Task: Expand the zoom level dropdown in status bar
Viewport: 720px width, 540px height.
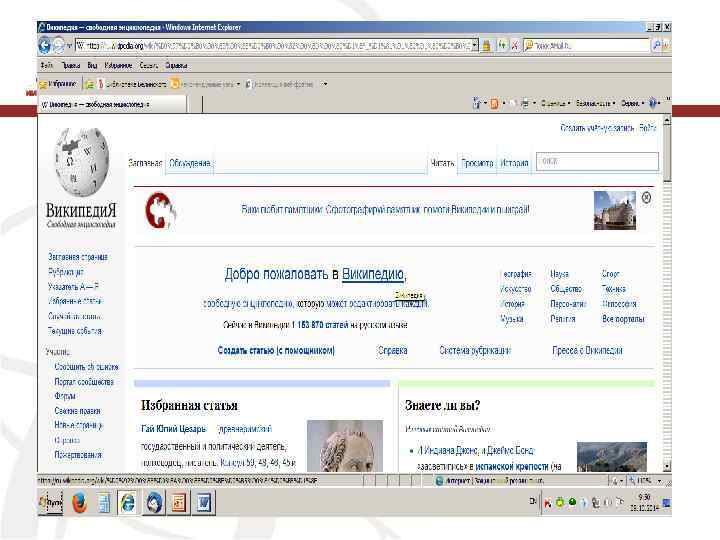Action: point(659,481)
